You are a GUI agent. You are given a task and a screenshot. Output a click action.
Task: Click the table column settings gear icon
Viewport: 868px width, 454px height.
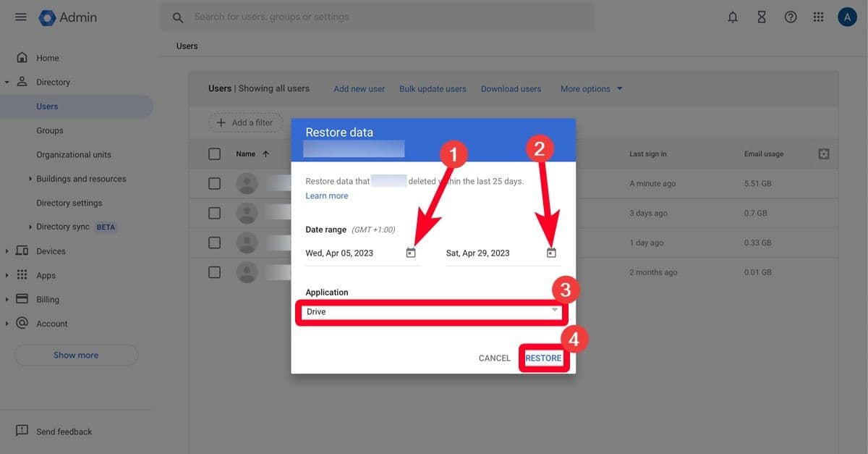(x=823, y=154)
